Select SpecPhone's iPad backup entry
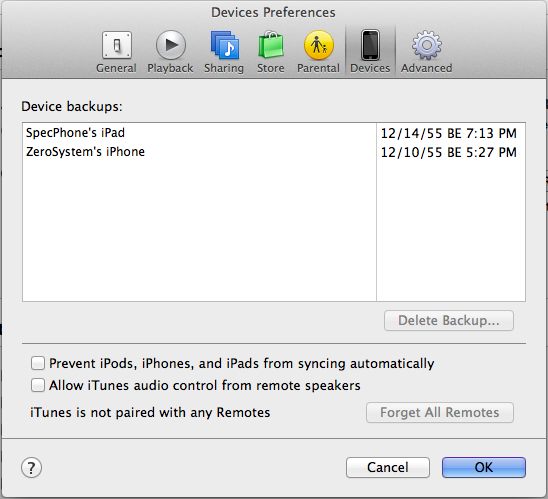This screenshot has width=548, height=499. pyautogui.click(x=199, y=133)
